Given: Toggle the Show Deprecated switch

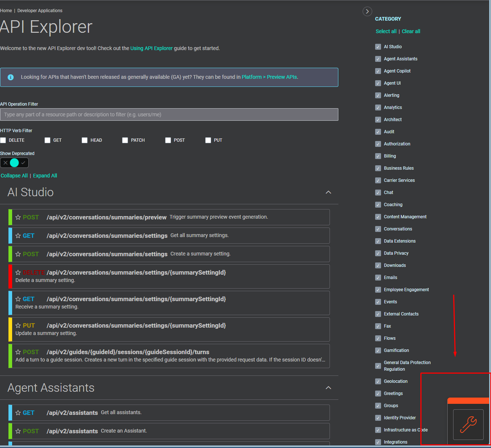Looking at the screenshot, I should pyautogui.click(x=14, y=163).
